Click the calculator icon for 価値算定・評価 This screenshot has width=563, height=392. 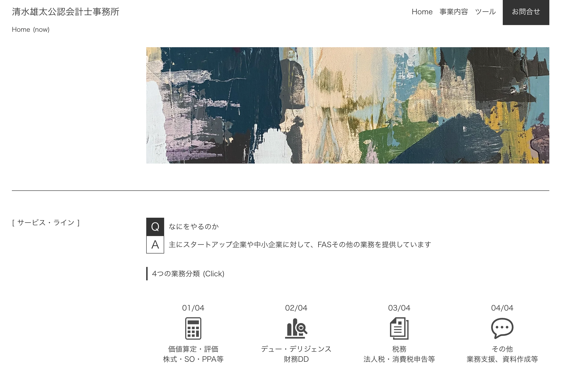click(x=193, y=328)
